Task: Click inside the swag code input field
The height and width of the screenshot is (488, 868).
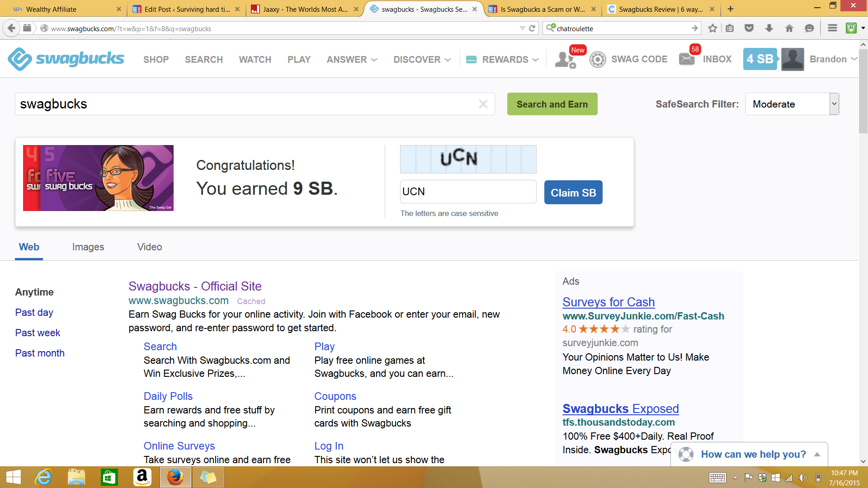Action: coord(468,192)
